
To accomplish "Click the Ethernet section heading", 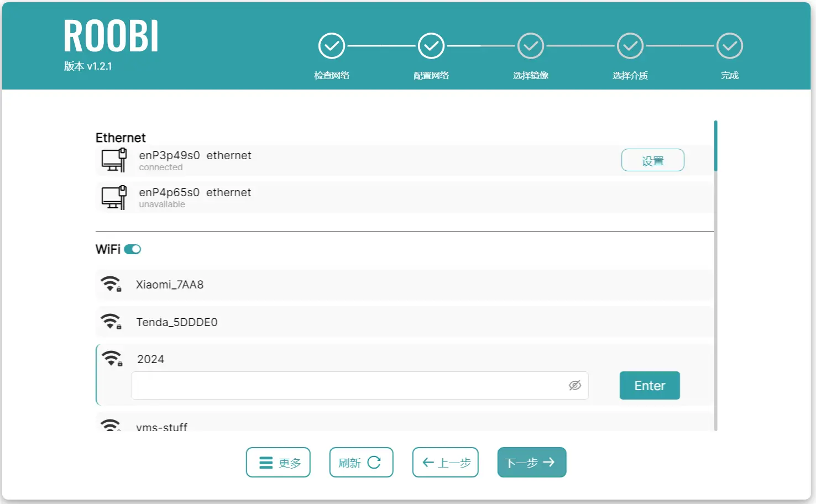I will [x=121, y=138].
